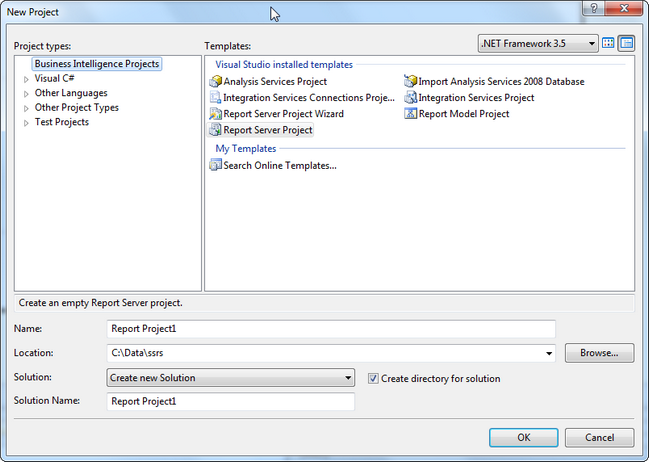Expand the Test Projects tree node

coord(26,123)
